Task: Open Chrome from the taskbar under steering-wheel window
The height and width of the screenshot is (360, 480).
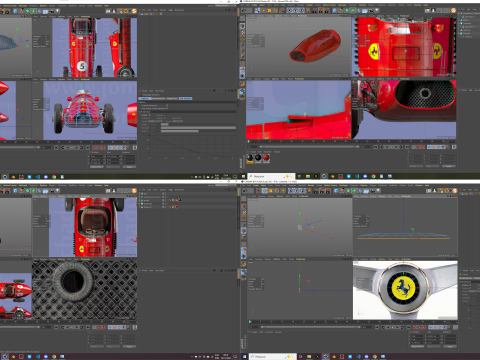Action: pyautogui.click(x=375, y=357)
